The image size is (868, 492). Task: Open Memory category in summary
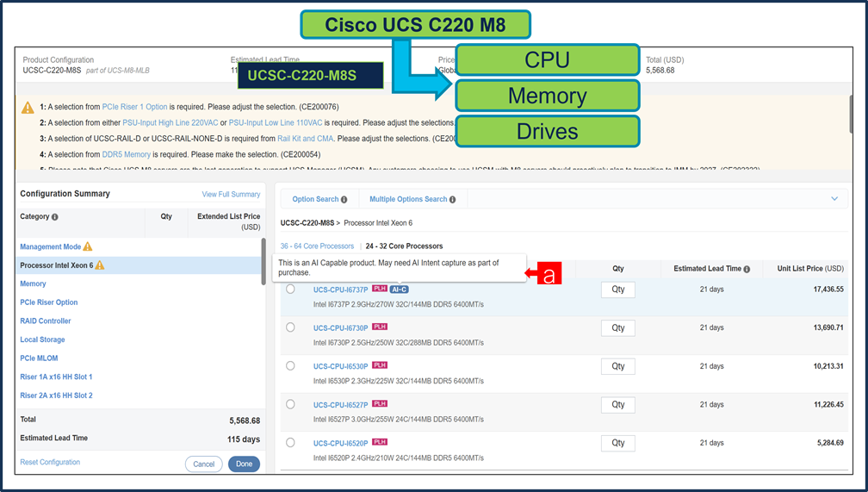click(x=34, y=283)
